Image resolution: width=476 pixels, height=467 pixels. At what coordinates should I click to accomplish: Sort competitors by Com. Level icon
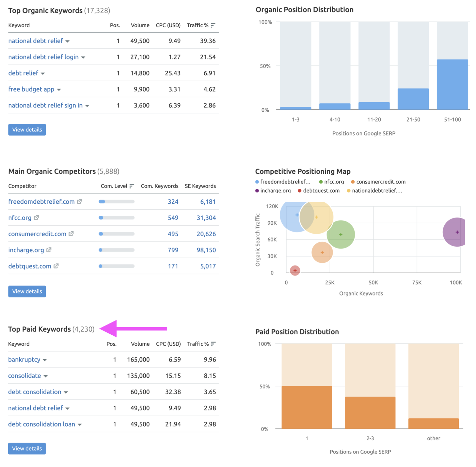tap(132, 186)
